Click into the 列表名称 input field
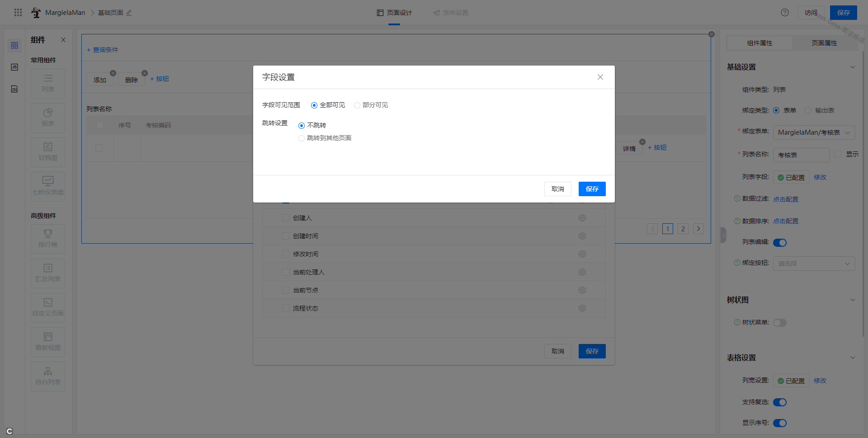Image resolution: width=868 pixels, height=438 pixels. [801, 155]
